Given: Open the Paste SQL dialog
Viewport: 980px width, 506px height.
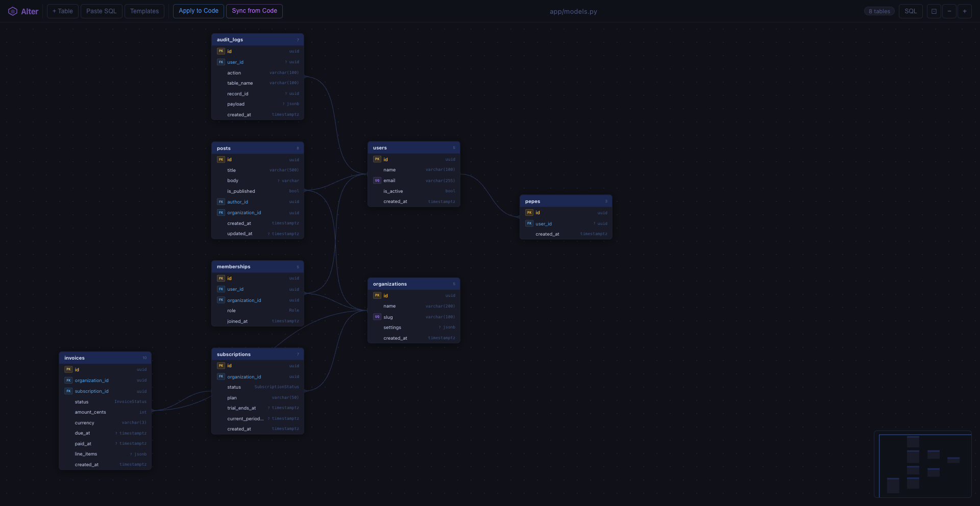Looking at the screenshot, I should click(x=102, y=11).
